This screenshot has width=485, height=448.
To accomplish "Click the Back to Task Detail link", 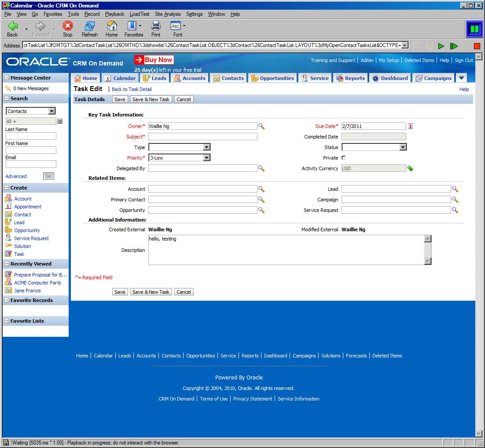I will pos(132,89).
